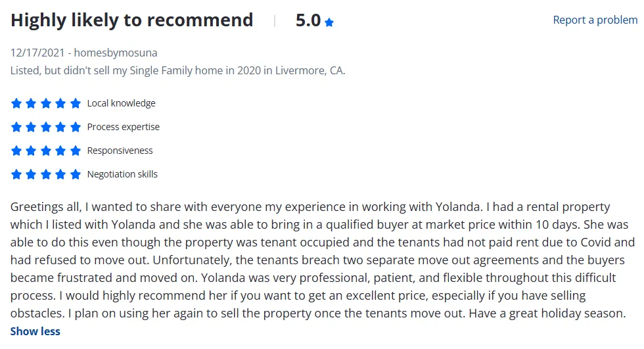Click the reviewer name homesbymosuna
Image resolution: width=644 pixels, height=349 pixels.
click(116, 53)
